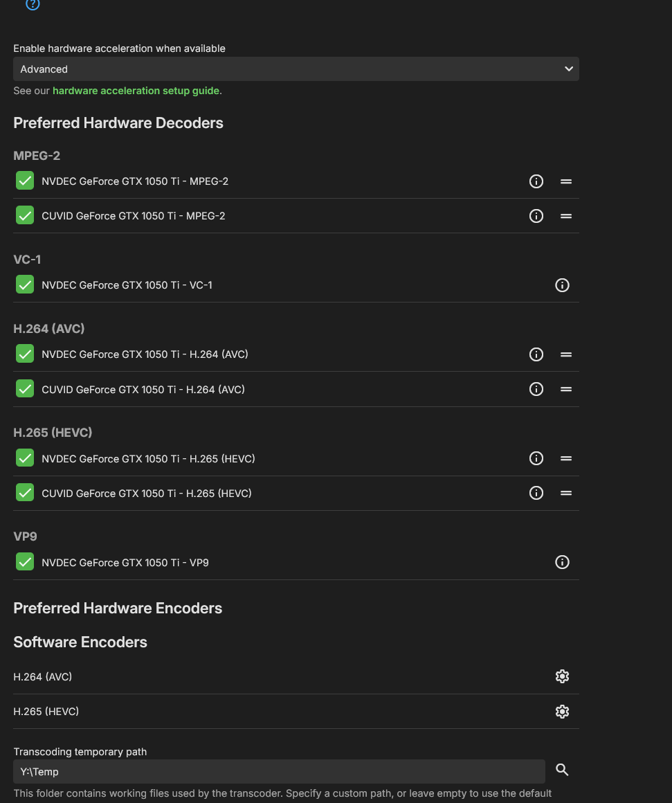Click the transcoding temporary path field
This screenshot has height=803, width=672.
279,771
